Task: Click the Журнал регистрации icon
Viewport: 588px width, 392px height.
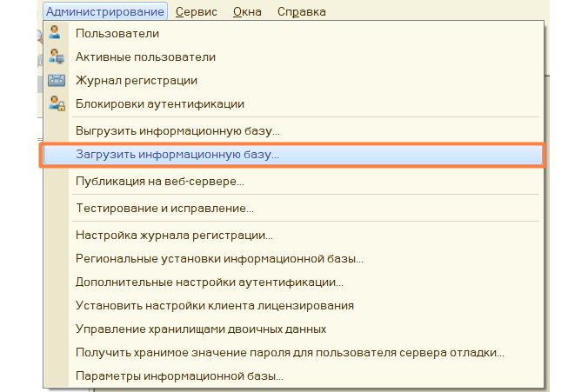Action: [57, 80]
